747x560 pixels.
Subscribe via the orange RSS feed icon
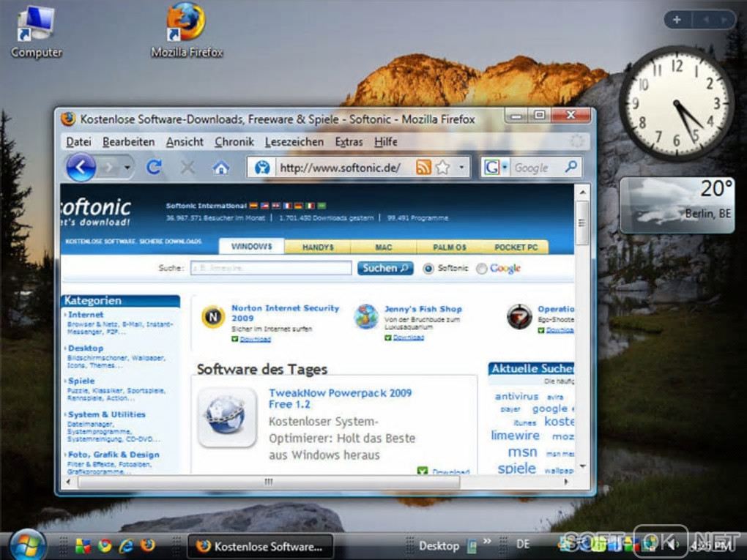pos(423,167)
